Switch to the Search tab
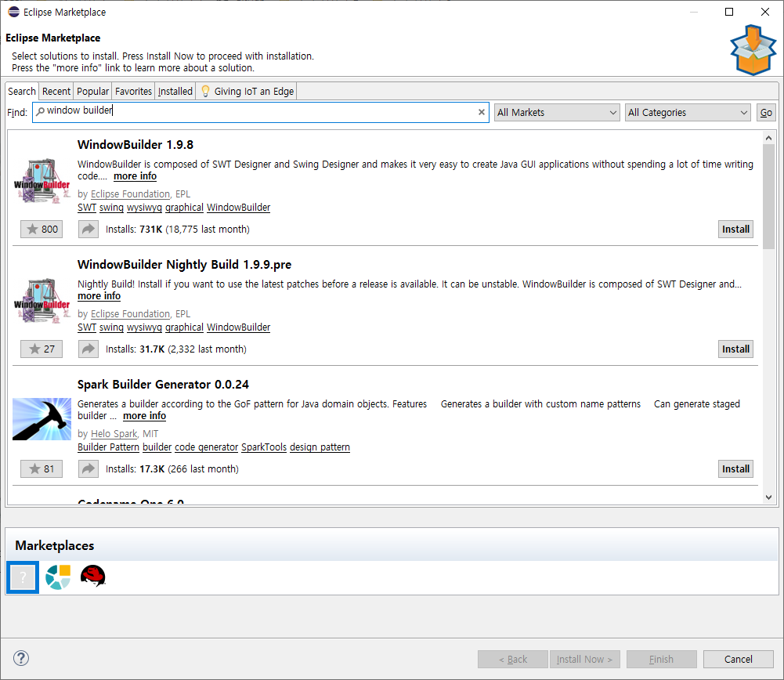 (x=22, y=91)
